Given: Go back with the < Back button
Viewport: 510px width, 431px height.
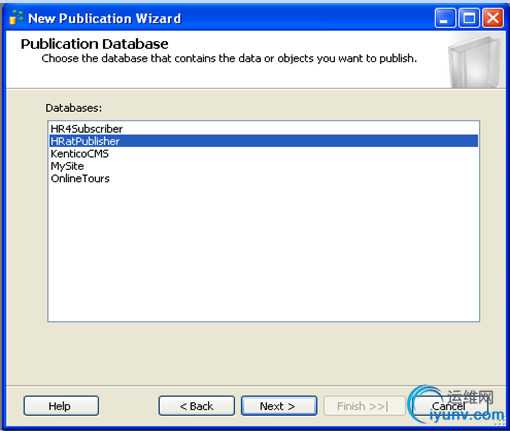Looking at the screenshot, I should pyautogui.click(x=196, y=406).
